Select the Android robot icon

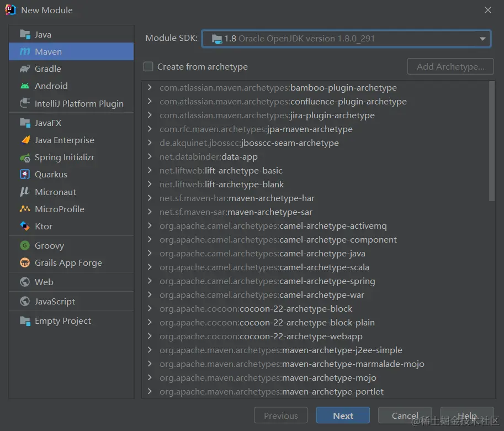point(25,86)
